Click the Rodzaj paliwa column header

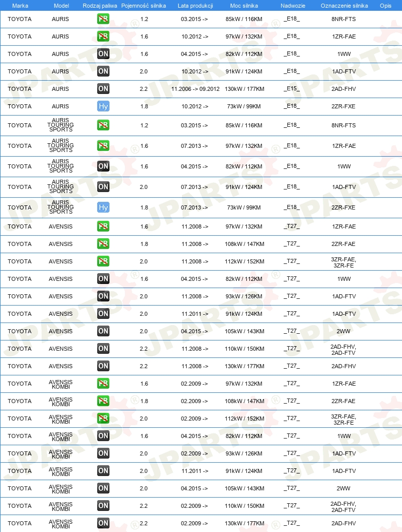100,6
